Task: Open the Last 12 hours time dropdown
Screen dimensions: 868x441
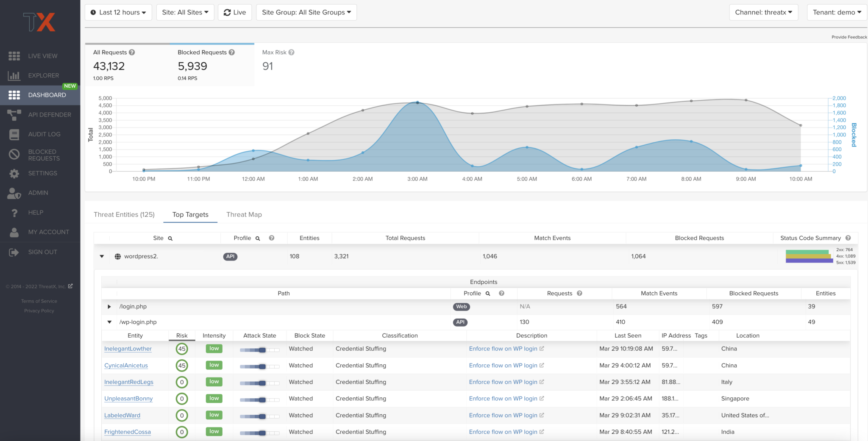Action: point(118,12)
